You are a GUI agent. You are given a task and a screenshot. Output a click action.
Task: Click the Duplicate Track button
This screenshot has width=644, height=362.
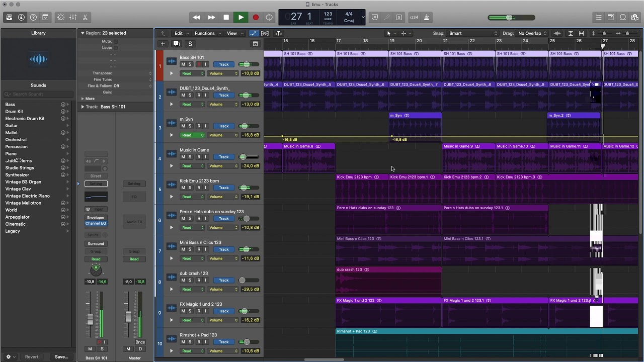(176, 44)
